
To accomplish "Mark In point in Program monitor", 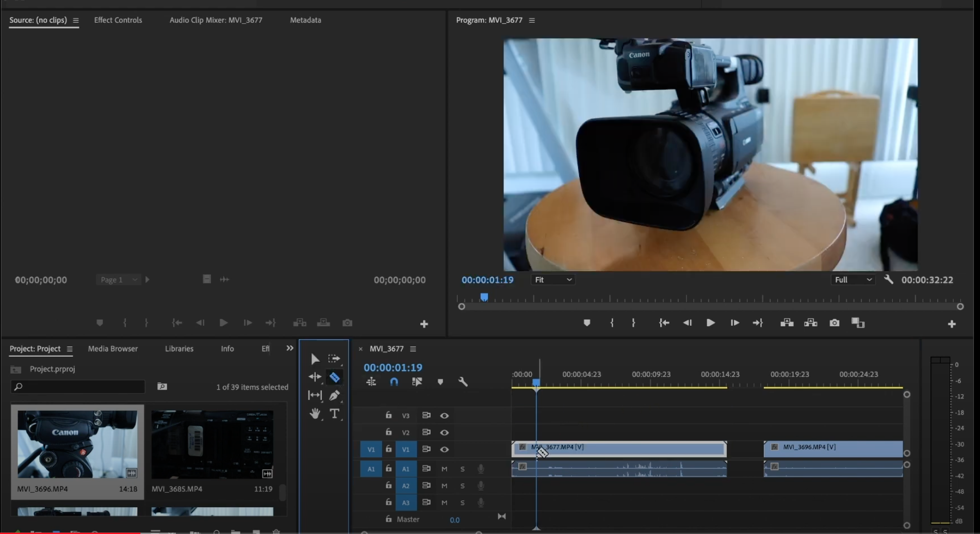I will [x=612, y=323].
